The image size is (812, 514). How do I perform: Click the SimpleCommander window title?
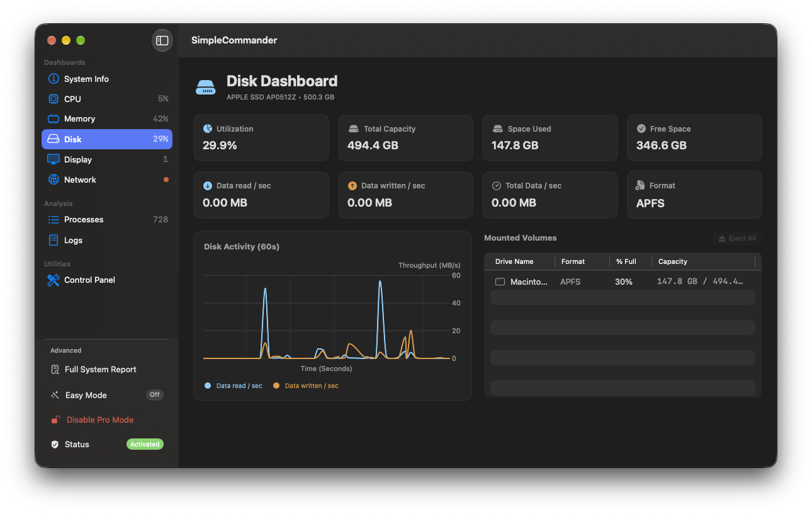[234, 40]
